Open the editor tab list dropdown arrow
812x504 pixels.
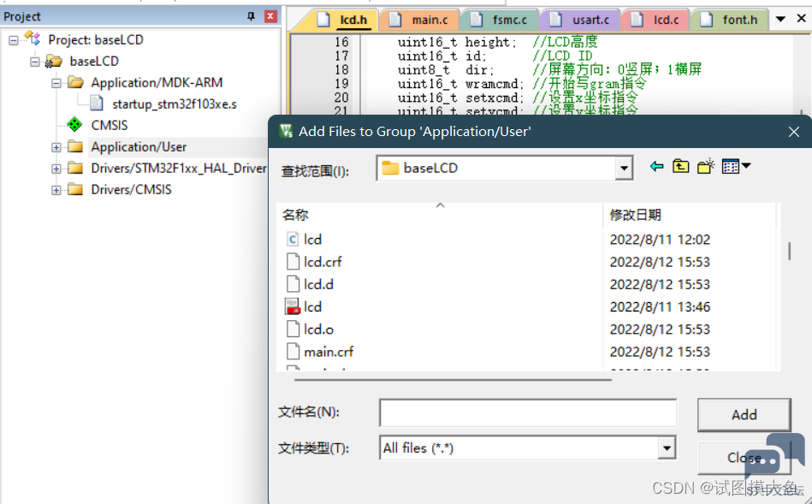tap(780, 20)
